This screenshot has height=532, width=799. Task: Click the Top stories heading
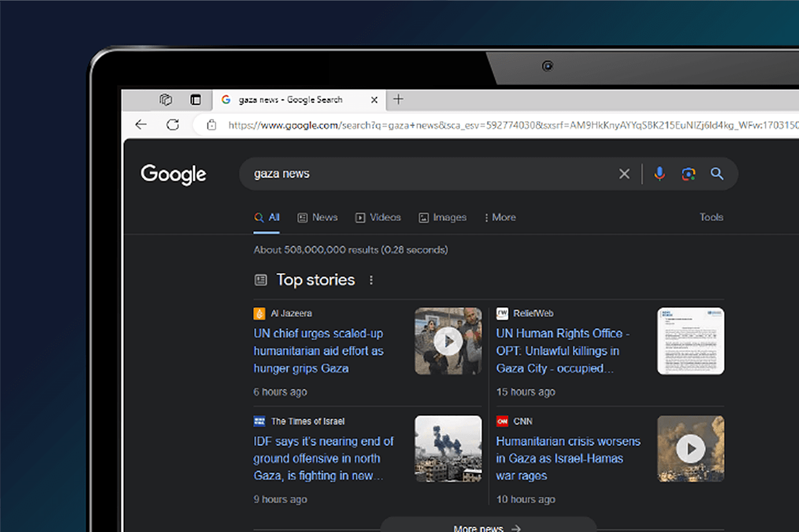(316, 280)
